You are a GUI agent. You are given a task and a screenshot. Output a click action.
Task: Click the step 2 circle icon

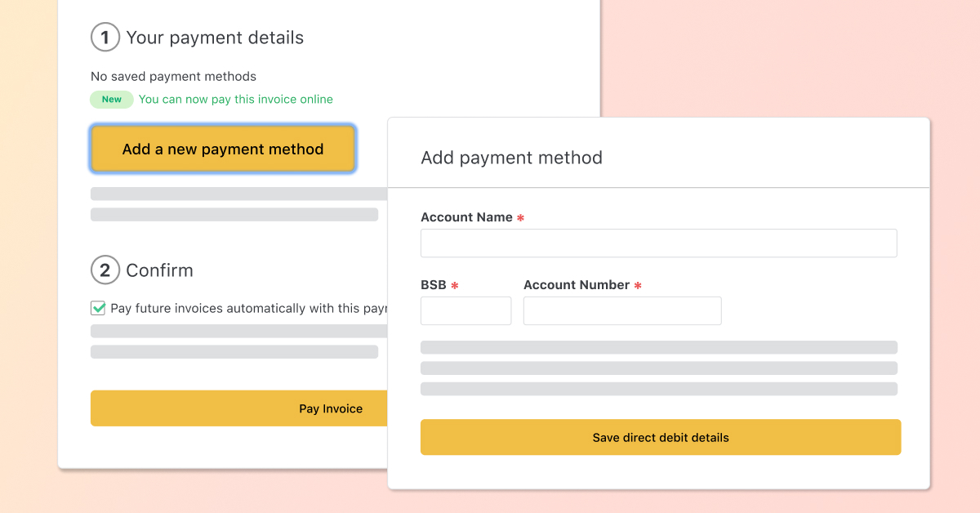[105, 270]
